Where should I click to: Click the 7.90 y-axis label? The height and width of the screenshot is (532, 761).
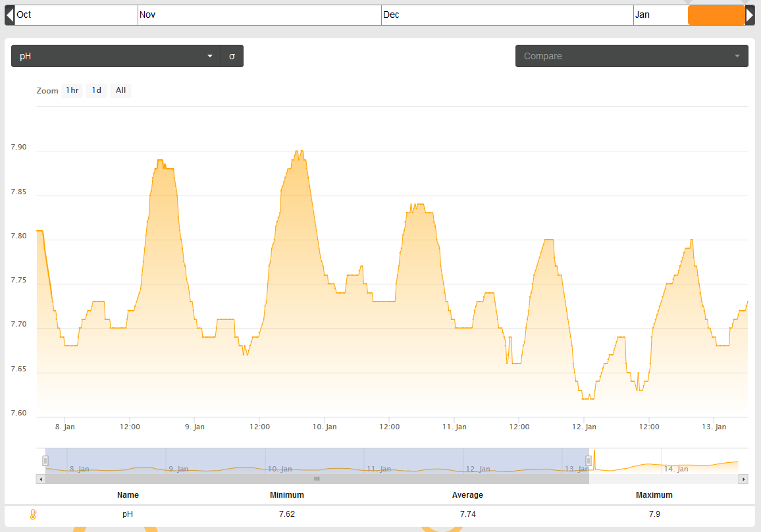[x=19, y=147]
